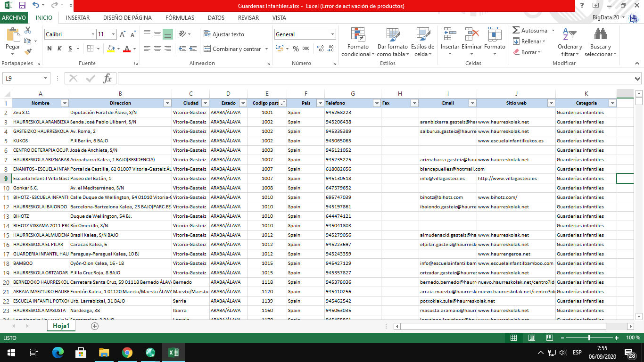644x362 pixels.
Task: Click into the formula bar
Action: 375,78
